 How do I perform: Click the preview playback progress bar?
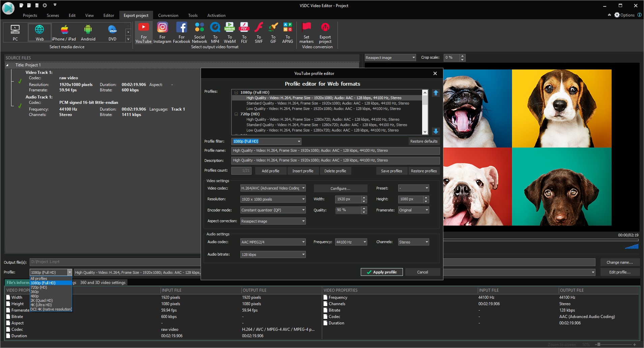[540, 240]
